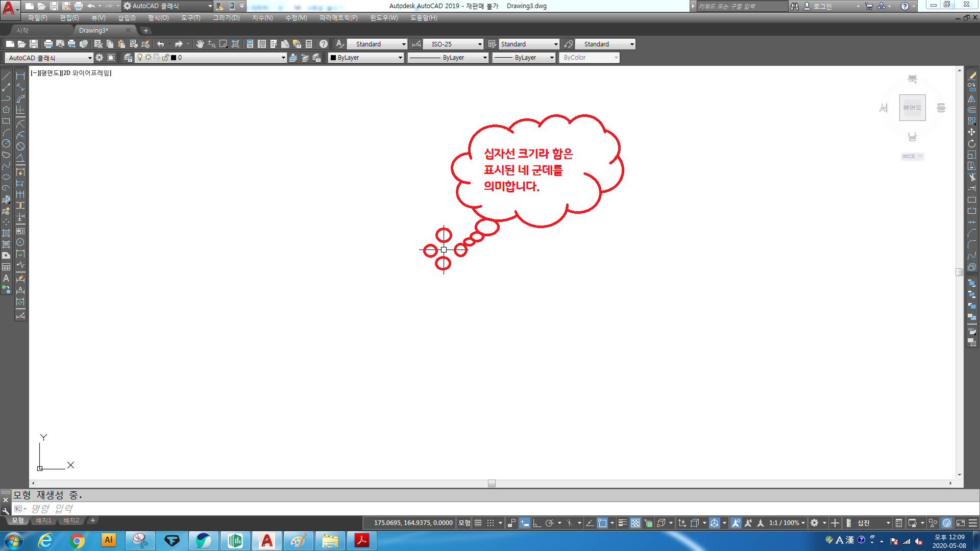Expand the AutoCAD 클래식 workspace dropdown
Image resolution: width=980 pixels, height=551 pixels.
(x=90, y=58)
